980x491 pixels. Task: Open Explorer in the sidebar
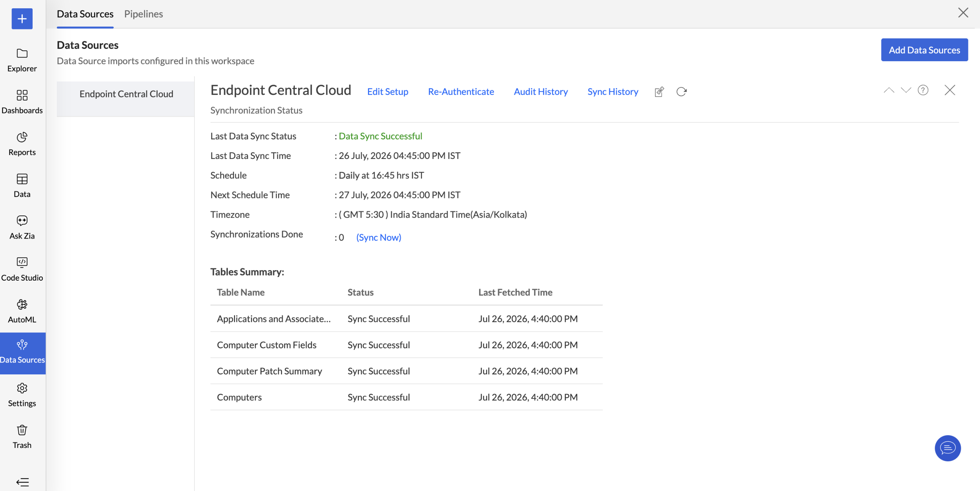coord(22,60)
